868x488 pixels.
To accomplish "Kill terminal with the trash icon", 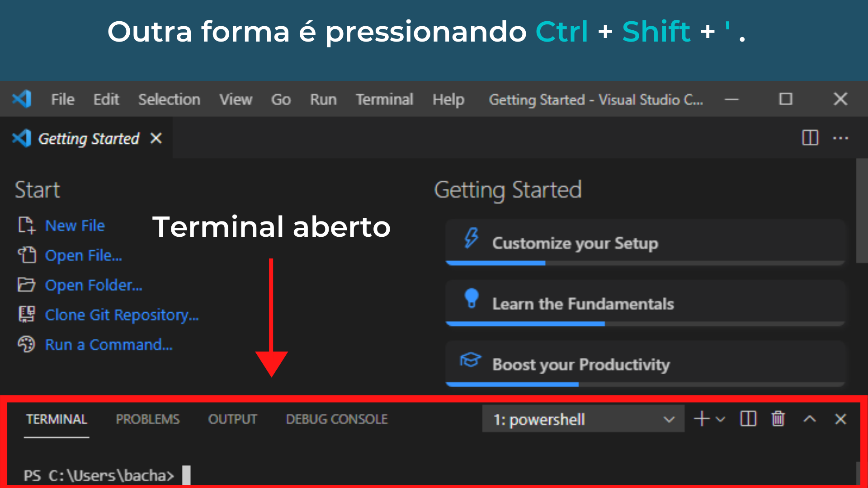I will coord(778,419).
